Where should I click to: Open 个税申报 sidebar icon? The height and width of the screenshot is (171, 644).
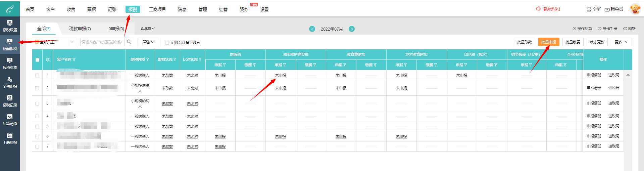(x=10, y=82)
